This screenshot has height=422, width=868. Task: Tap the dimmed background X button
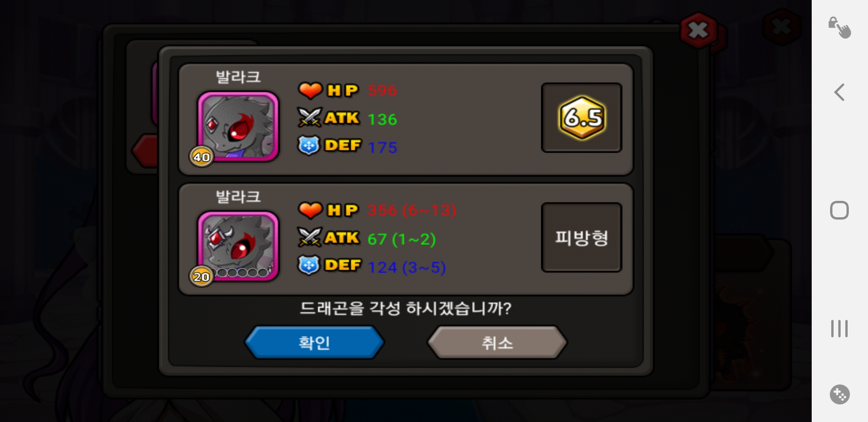click(782, 27)
